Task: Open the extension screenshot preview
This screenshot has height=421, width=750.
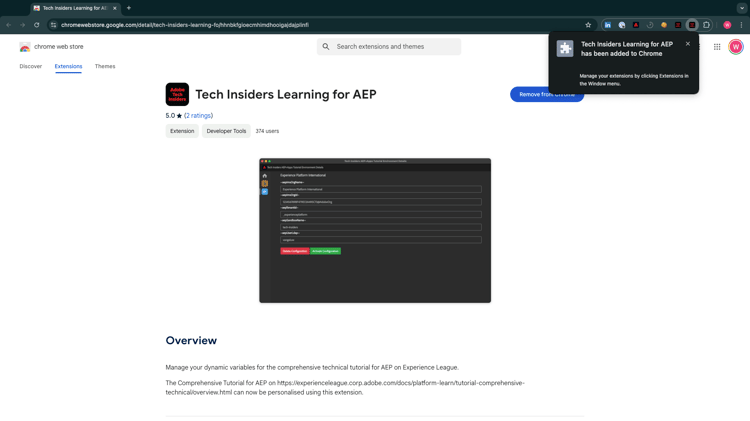Action: tap(375, 230)
